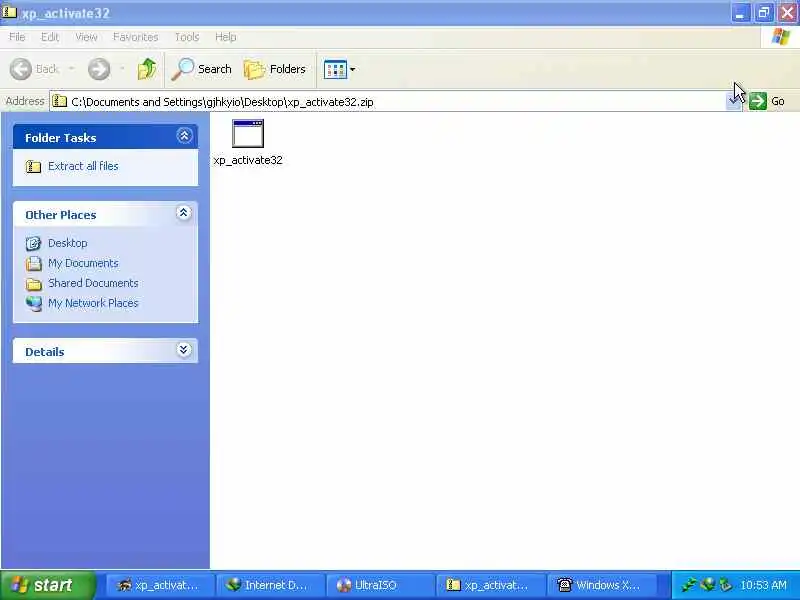Open the xp_activate32 file icon
Viewport: 800px width, 600px height.
[x=247, y=134]
